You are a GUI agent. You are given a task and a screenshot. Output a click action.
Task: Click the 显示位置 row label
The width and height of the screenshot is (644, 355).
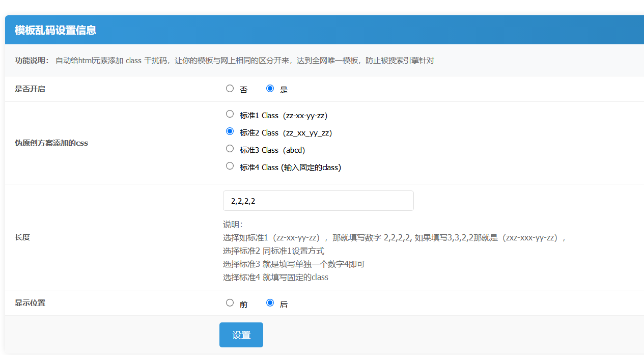click(x=30, y=303)
